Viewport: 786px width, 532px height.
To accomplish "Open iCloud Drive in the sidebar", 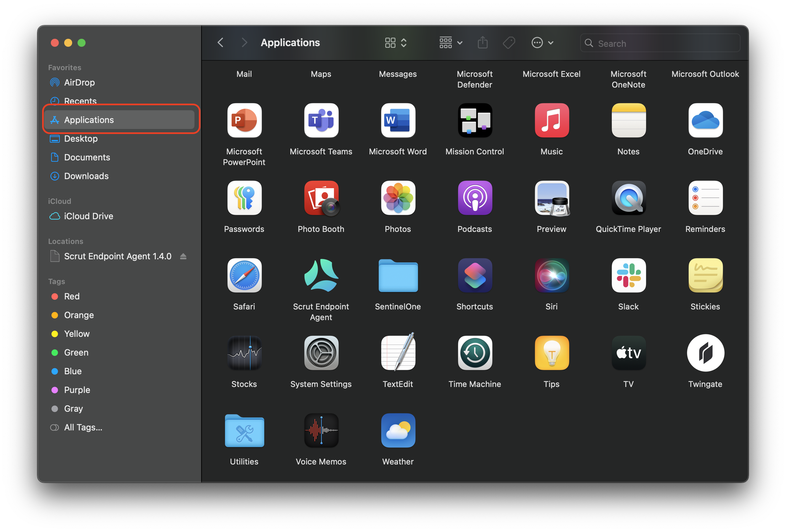I will pos(119,216).
